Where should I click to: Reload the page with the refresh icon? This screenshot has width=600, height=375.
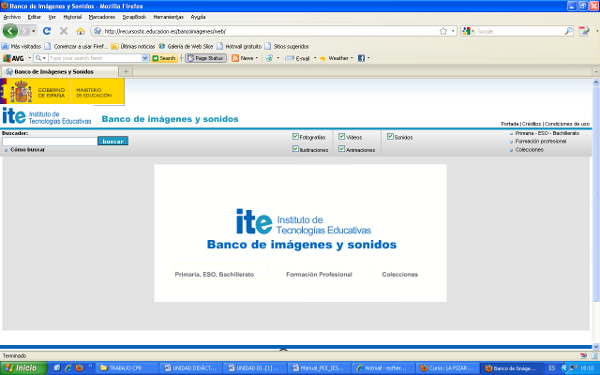coord(47,31)
